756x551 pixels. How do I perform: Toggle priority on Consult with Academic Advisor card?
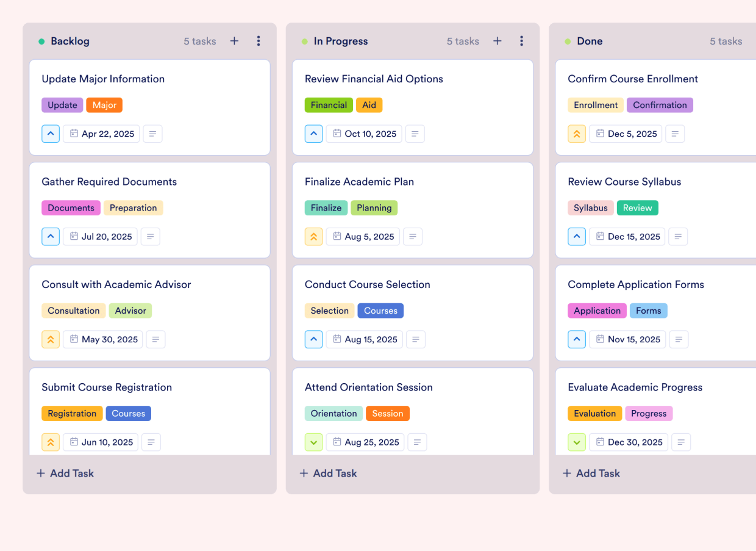coord(51,339)
